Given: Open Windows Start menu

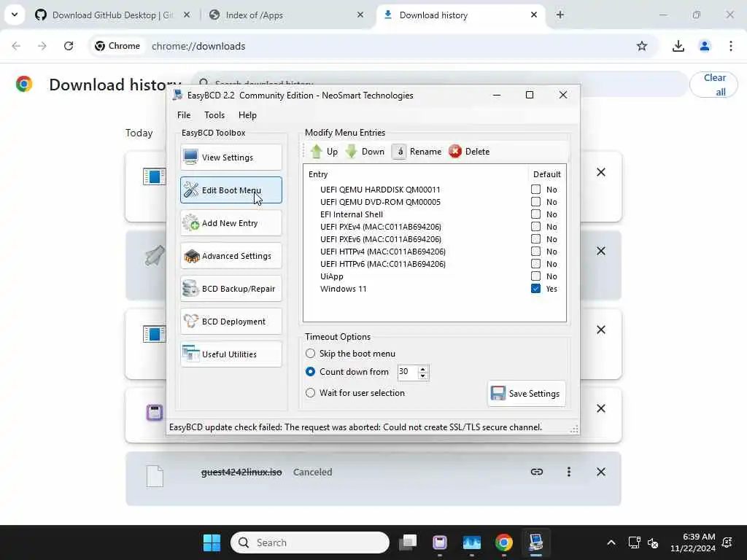Looking at the screenshot, I should 212,542.
